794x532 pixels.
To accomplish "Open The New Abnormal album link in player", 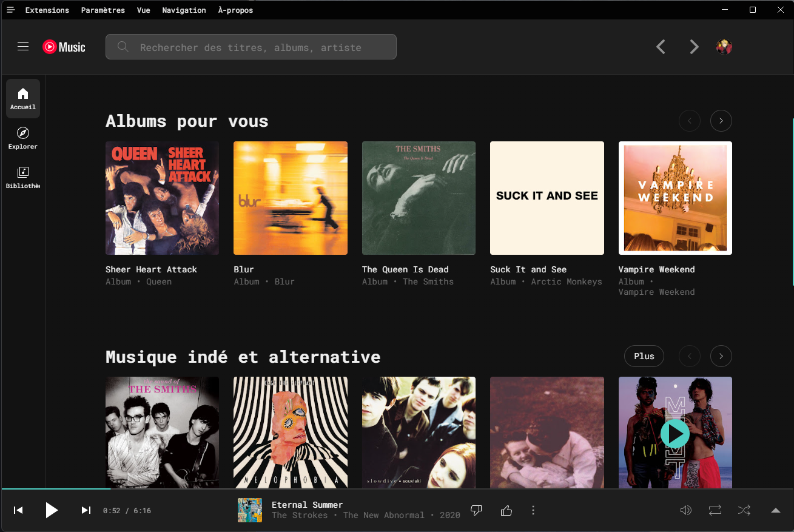I will click(x=384, y=516).
